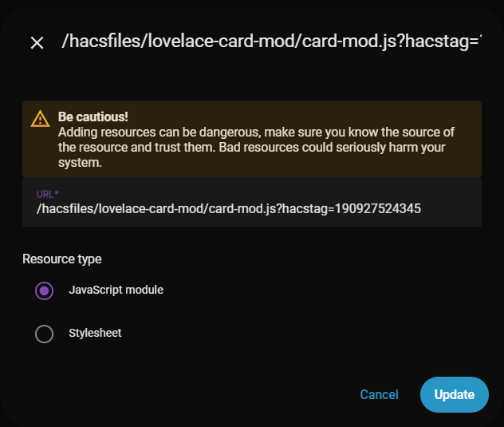Confirm changes with the Update button
This screenshot has width=504, height=427.
click(455, 394)
